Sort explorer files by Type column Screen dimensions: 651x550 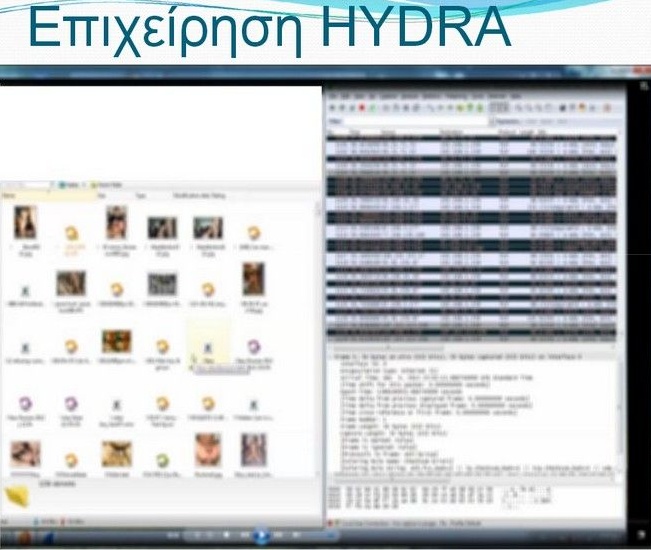tap(141, 196)
